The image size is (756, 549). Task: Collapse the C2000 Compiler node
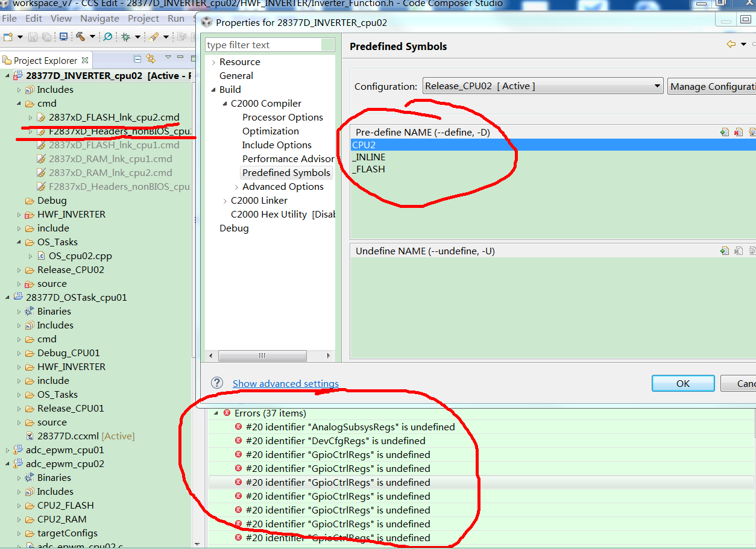pyautogui.click(x=225, y=104)
